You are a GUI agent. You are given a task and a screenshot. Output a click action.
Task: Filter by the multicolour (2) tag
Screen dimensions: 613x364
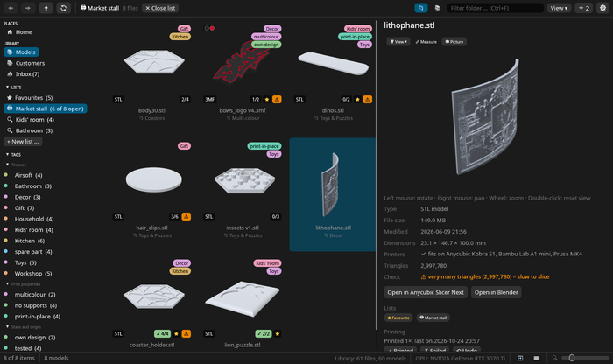(x=35, y=295)
